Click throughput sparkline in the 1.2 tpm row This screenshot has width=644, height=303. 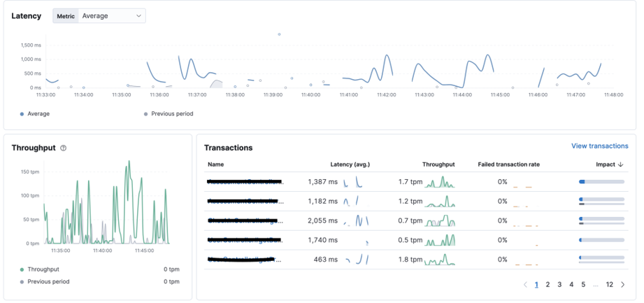441,201
